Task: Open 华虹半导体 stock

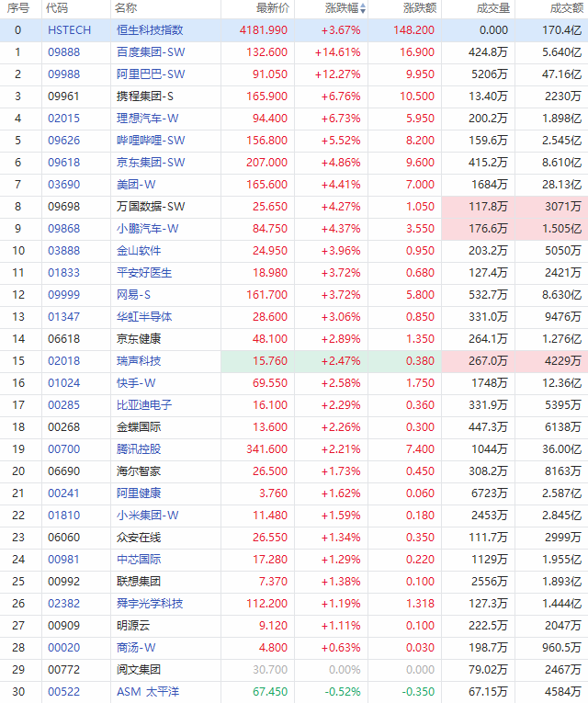Action: pos(144,316)
